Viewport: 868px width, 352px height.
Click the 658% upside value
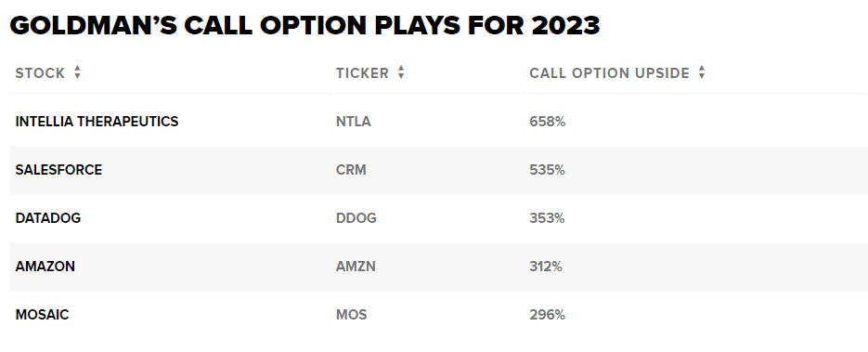tap(548, 122)
